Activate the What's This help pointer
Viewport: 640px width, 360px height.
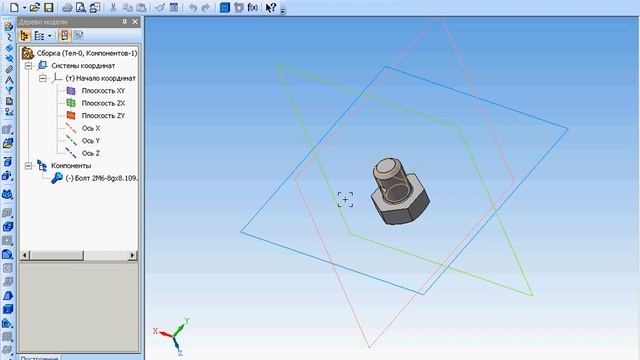(x=271, y=7)
